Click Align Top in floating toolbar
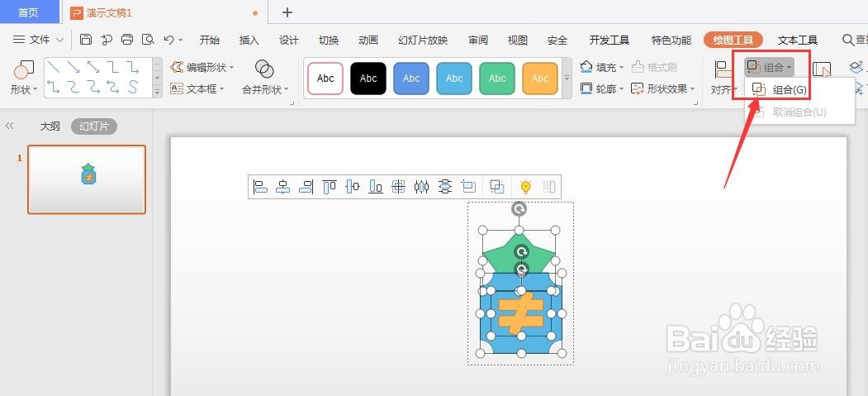868x396 pixels. pos(330,187)
